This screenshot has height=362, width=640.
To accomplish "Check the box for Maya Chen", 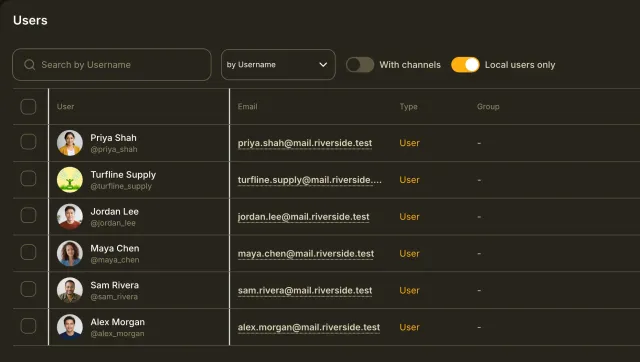I will tap(28, 252).
